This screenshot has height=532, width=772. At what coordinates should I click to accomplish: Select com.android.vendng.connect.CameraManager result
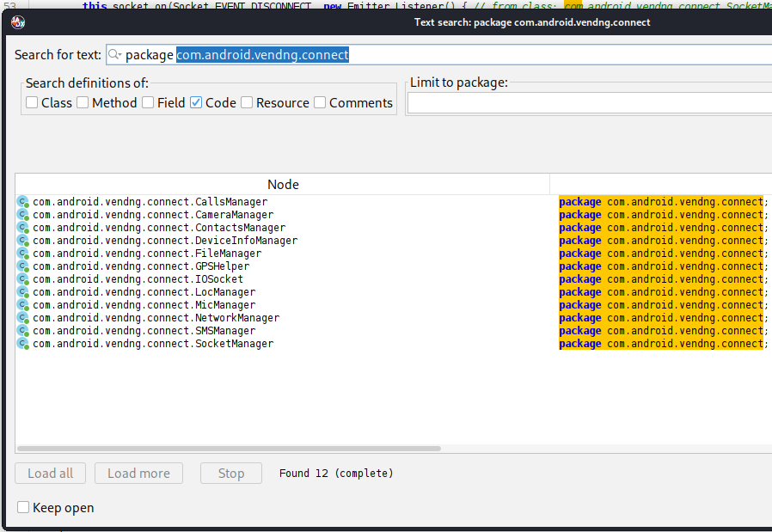[153, 215]
